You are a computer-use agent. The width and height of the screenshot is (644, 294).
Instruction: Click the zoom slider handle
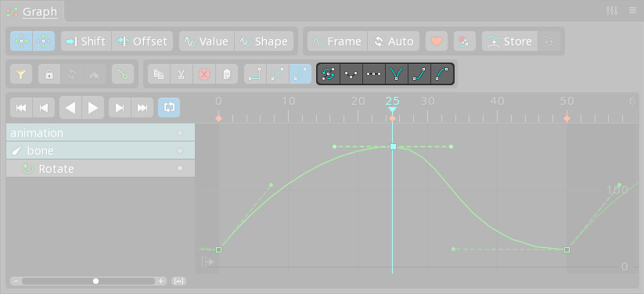point(95,281)
